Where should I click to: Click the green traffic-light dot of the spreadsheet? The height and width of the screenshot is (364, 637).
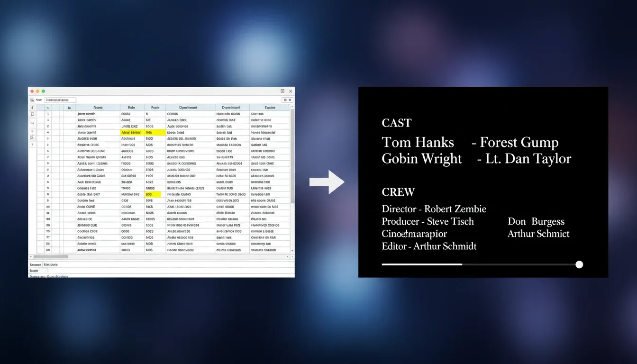coord(43,91)
